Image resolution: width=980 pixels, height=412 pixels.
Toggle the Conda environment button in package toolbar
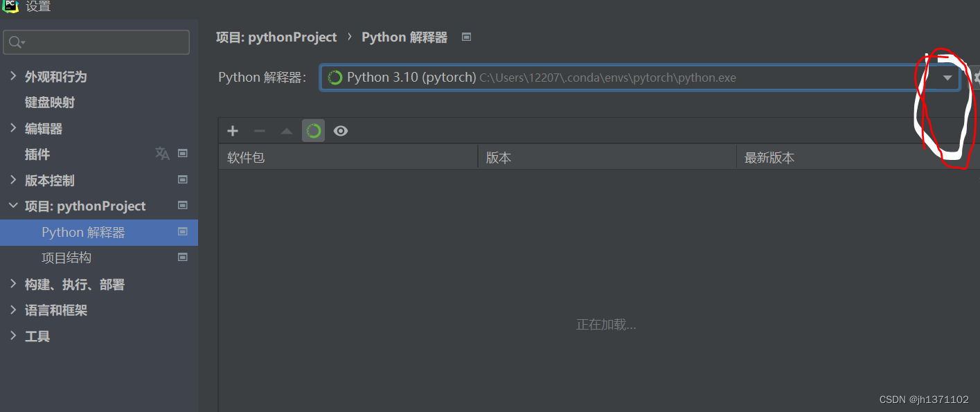(x=313, y=130)
